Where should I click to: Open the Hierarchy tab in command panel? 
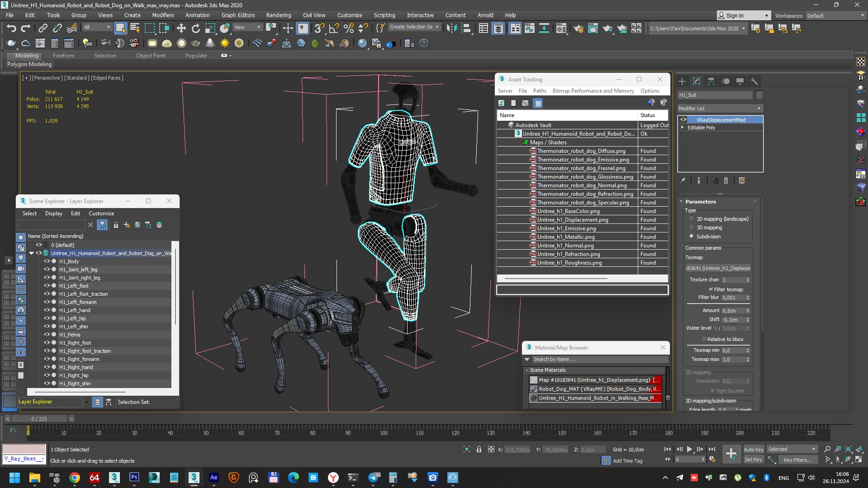tap(711, 81)
